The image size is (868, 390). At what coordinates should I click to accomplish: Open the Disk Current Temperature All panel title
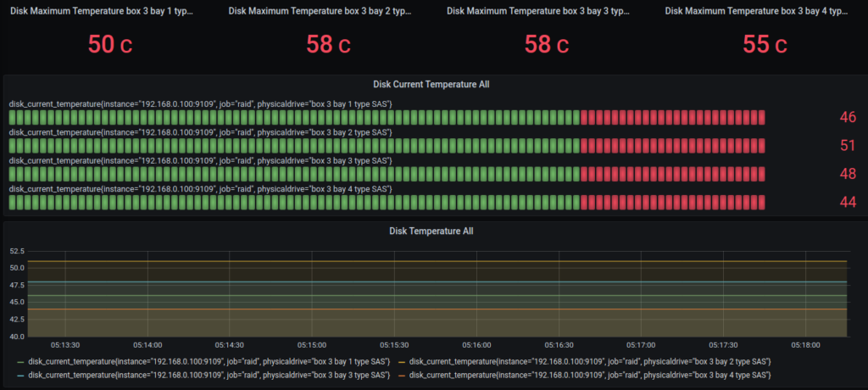[x=431, y=85]
